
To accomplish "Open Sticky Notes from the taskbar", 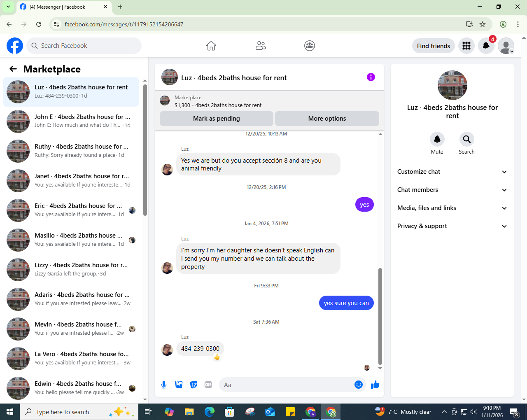I will click(x=290, y=412).
